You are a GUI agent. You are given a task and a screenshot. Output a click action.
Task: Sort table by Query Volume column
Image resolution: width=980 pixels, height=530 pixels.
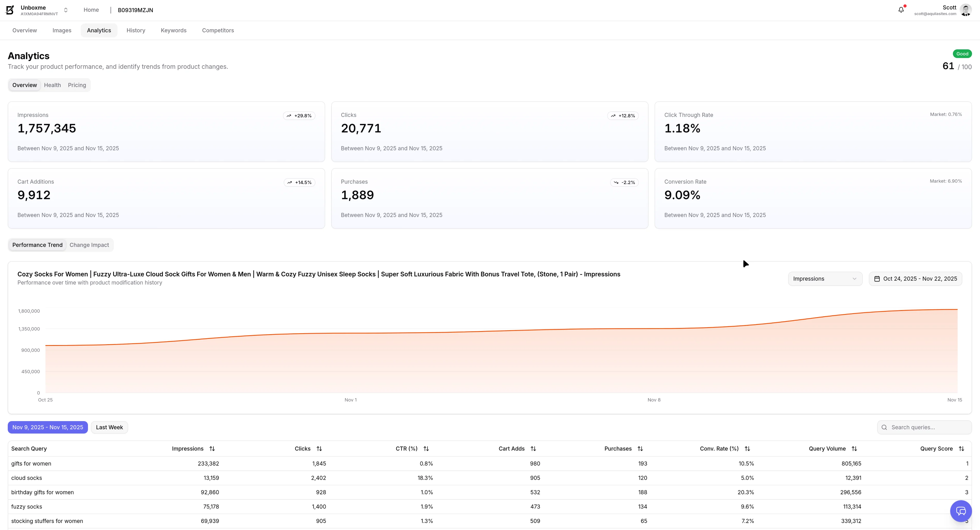854,449
